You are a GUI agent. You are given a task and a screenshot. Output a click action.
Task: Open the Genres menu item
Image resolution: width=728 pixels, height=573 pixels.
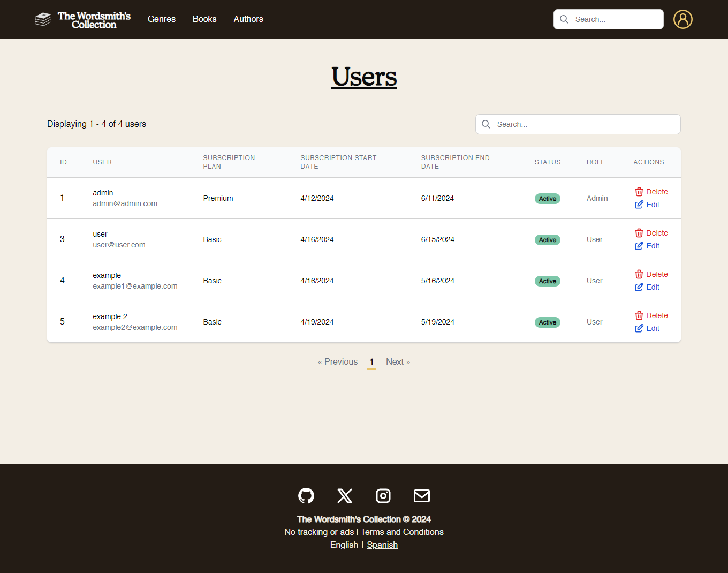pyautogui.click(x=162, y=19)
